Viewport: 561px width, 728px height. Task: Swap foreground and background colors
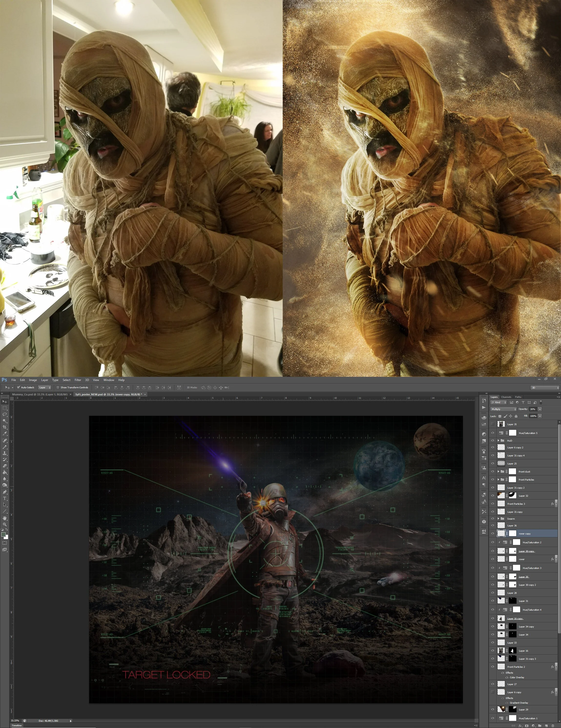(x=7, y=529)
